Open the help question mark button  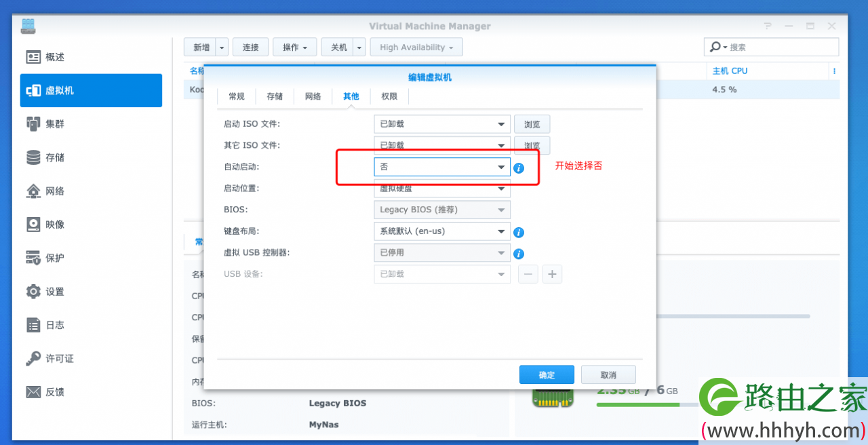coord(768,26)
